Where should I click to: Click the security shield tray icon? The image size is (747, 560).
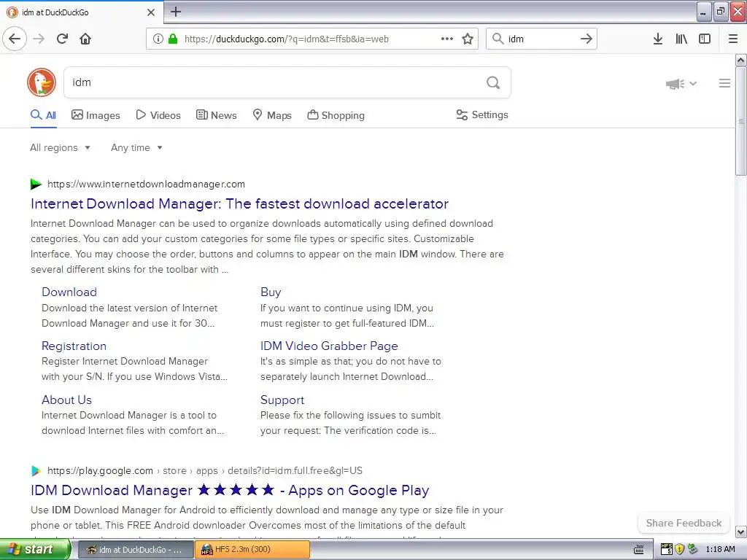point(679,550)
